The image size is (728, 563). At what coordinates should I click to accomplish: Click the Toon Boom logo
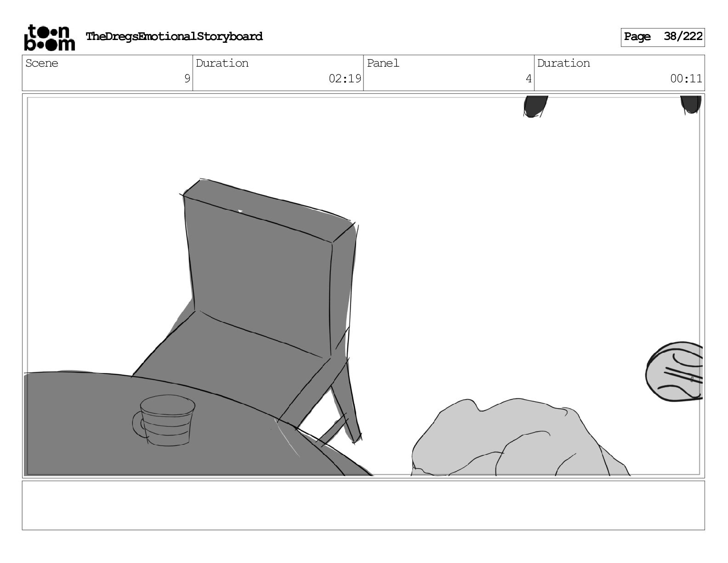(49, 37)
